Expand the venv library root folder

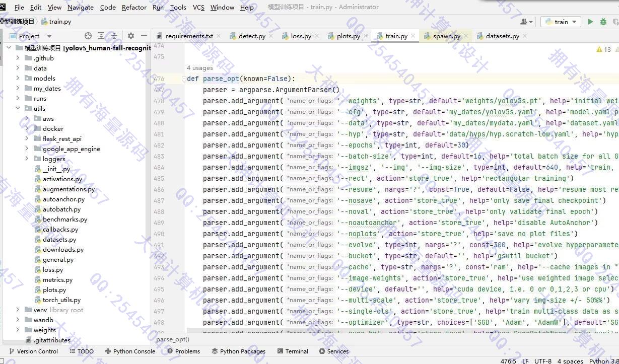click(x=18, y=310)
